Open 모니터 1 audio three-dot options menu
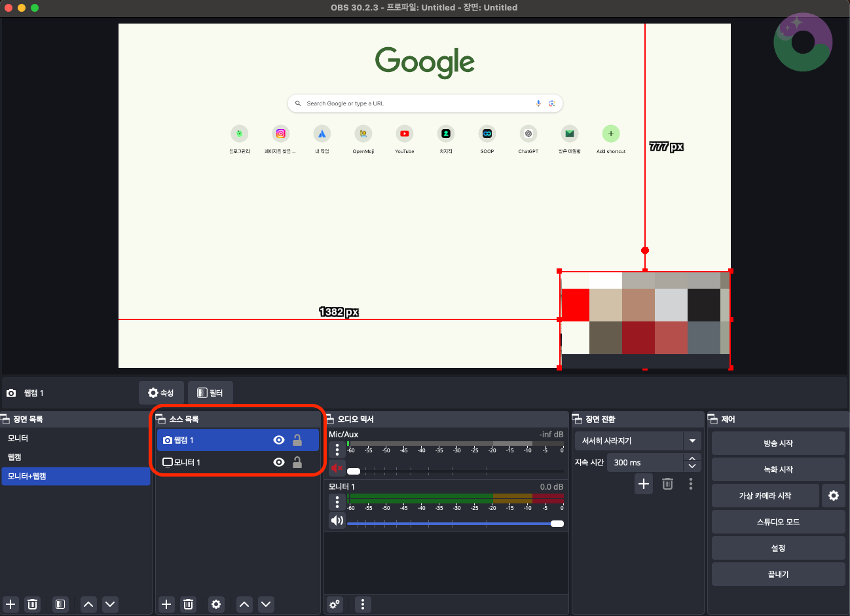Screen dimensions: 850x616 pyautogui.click(x=337, y=502)
